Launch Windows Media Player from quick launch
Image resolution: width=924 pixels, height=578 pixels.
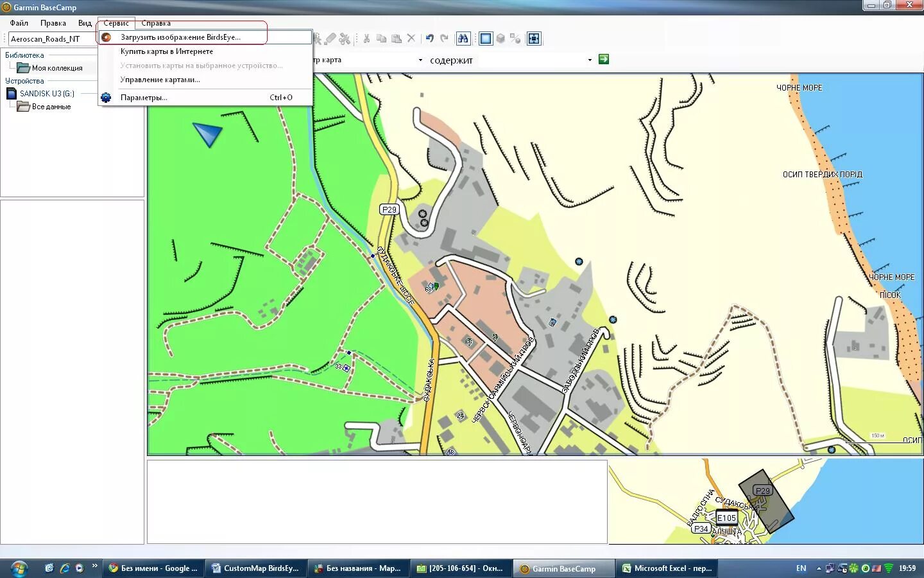pos(80,568)
